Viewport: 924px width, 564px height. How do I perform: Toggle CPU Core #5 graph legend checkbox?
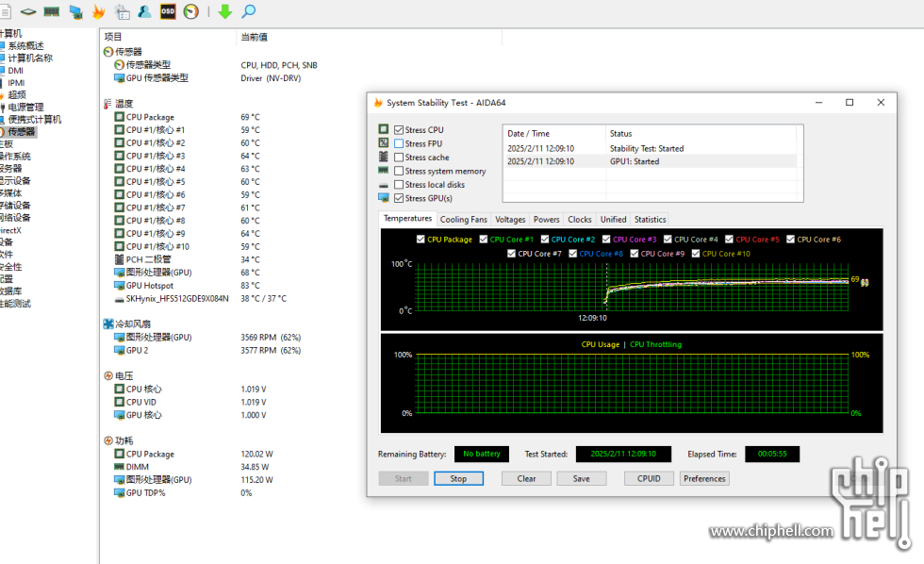729,240
